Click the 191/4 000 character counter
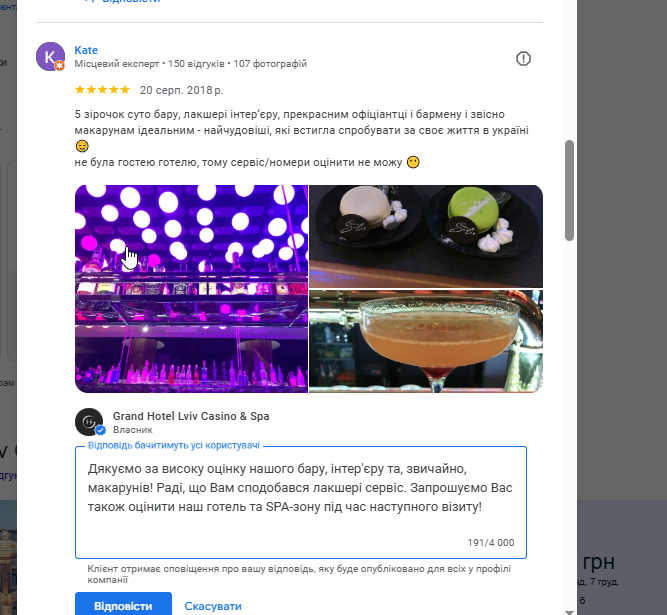 click(491, 542)
